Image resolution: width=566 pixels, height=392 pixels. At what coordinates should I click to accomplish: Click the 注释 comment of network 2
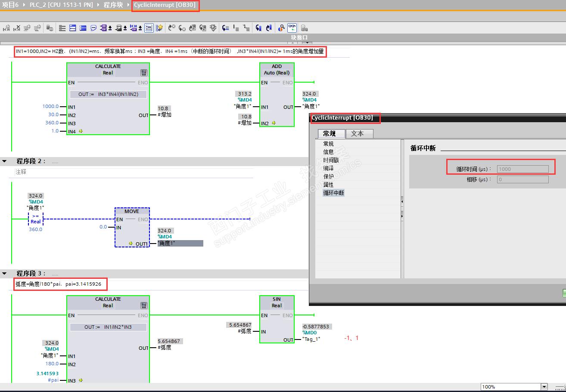21,172
